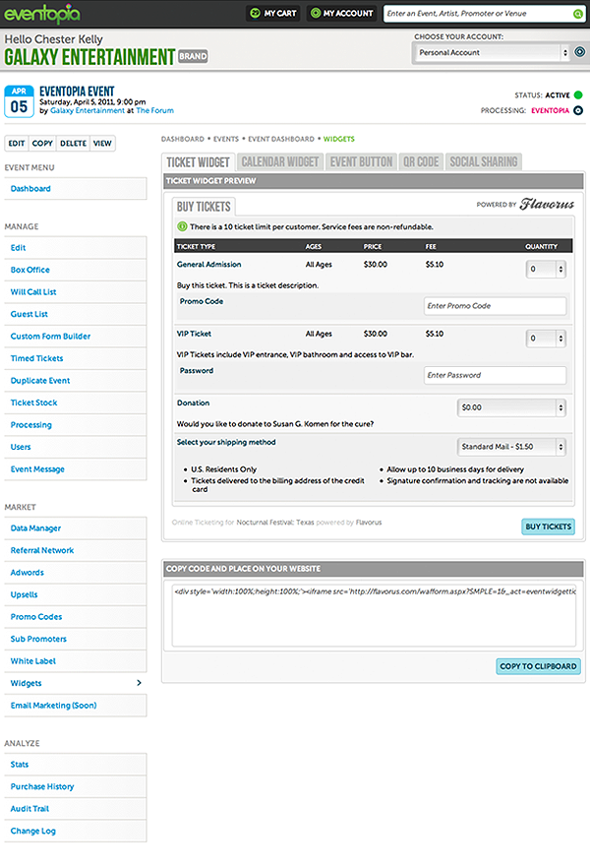This screenshot has width=590, height=868.
Task: Click the Flavorus powered-by logo
Action: (547, 204)
